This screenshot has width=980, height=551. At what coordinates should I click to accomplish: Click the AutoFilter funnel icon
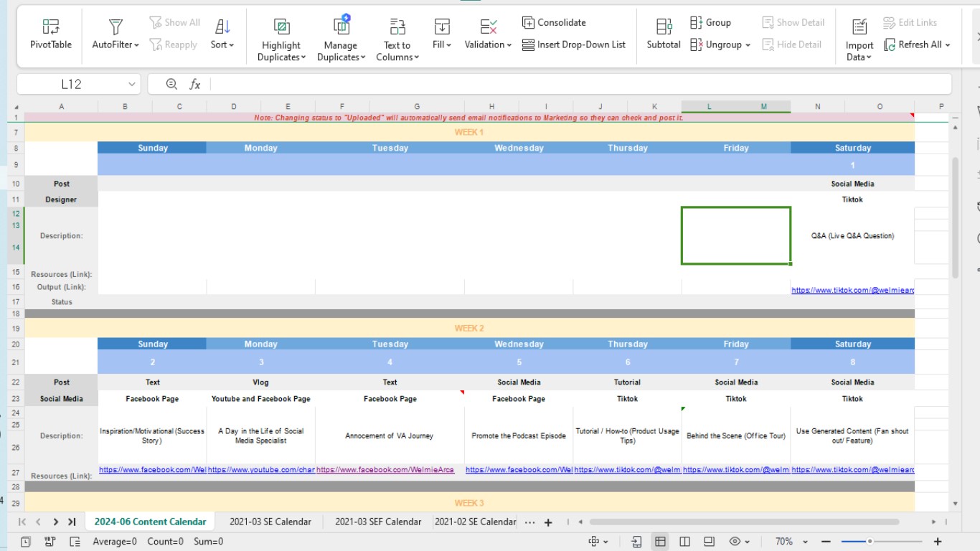116,27
